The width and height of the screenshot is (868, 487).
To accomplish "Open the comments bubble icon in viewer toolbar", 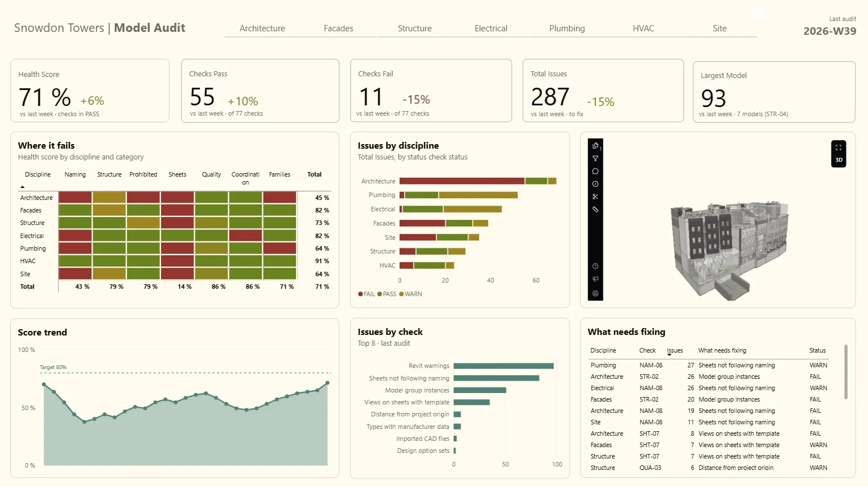I will (x=595, y=171).
